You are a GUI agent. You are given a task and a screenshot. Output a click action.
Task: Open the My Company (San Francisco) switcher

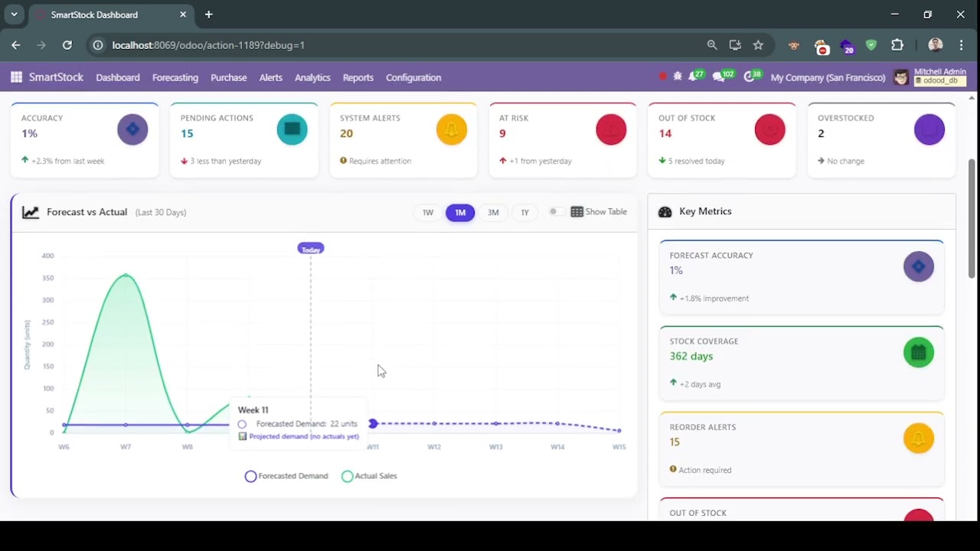pyautogui.click(x=828, y=77)
